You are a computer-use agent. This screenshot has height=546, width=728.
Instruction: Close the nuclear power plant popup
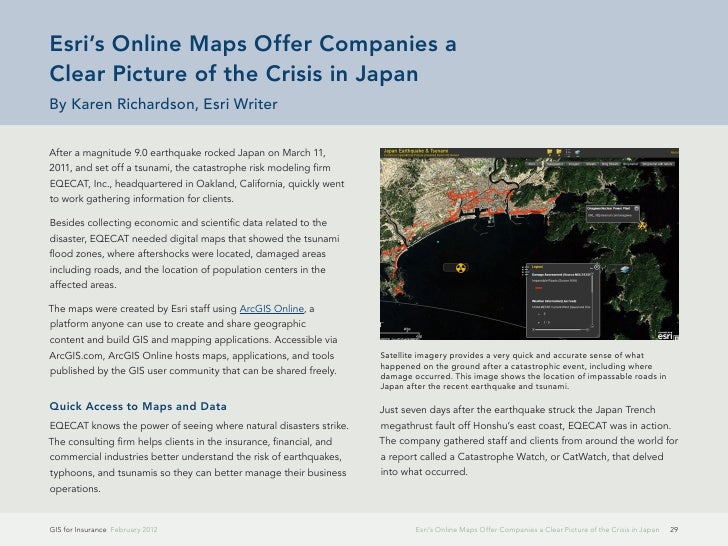[x=637, y=209]
